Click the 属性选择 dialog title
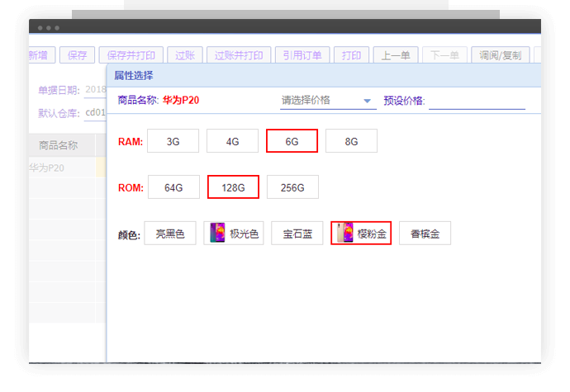Viewport: 570px width, 392px height. 134,76
